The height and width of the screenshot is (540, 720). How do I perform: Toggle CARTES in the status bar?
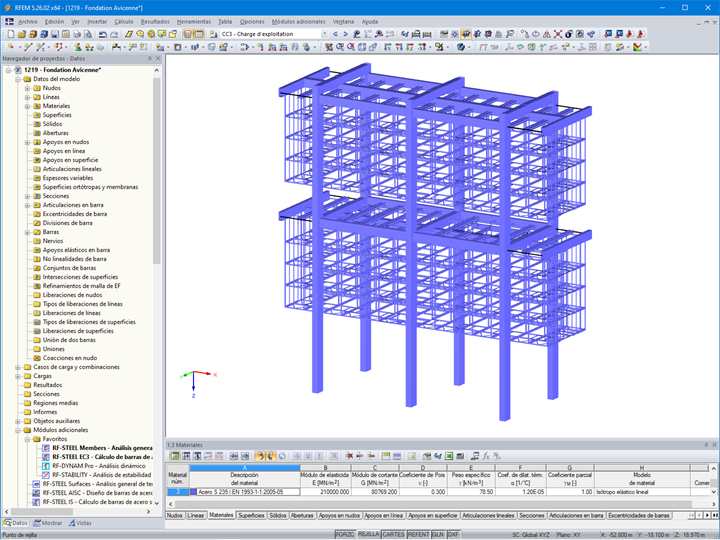point(394,534)
